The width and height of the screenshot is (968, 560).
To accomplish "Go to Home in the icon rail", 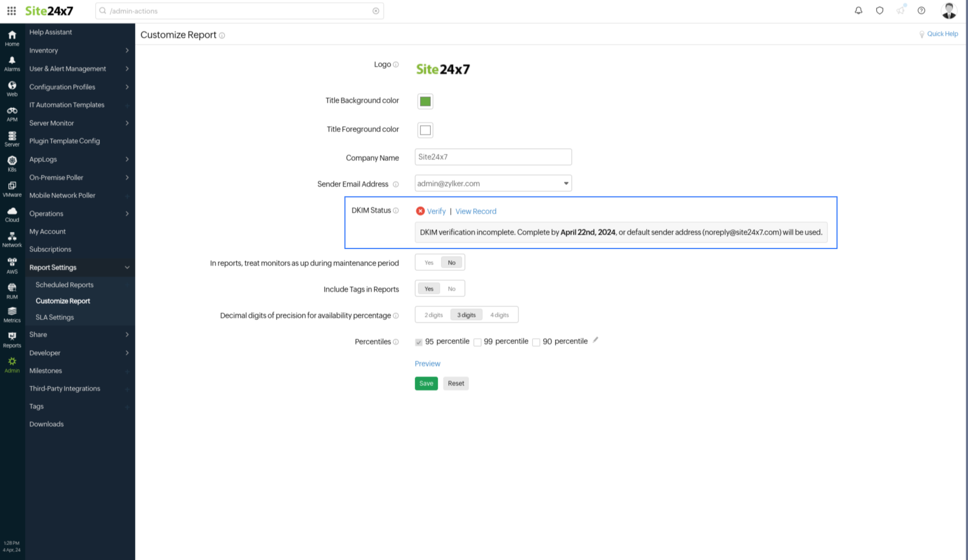I will pyautogui.click(x=12, y=38).
